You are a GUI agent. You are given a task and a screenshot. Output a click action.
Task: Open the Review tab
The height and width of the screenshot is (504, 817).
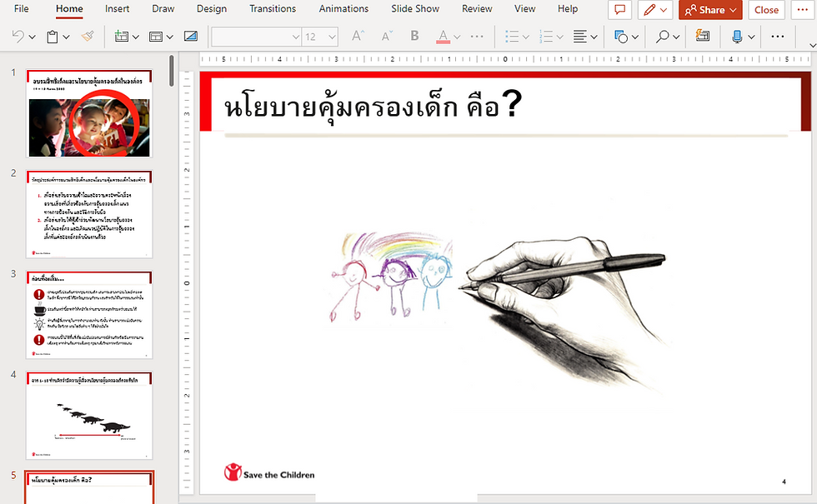coord(477,9)
